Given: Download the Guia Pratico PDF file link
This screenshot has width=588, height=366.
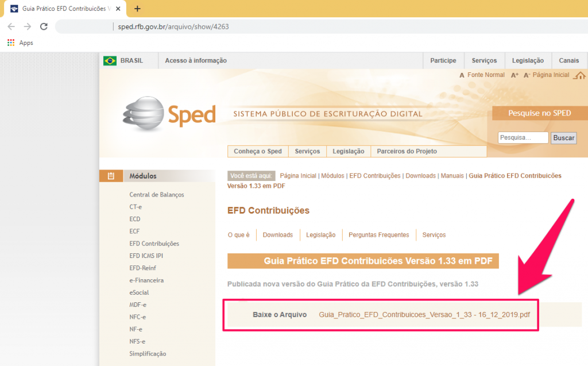Looking at the screenshot, I should (424, 315).
